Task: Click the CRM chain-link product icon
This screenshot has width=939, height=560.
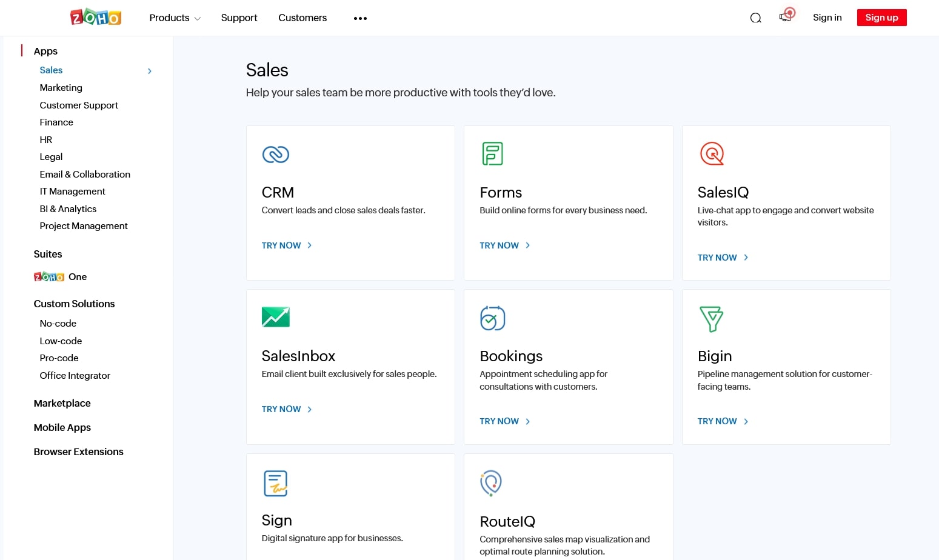Action: [276, 155]
